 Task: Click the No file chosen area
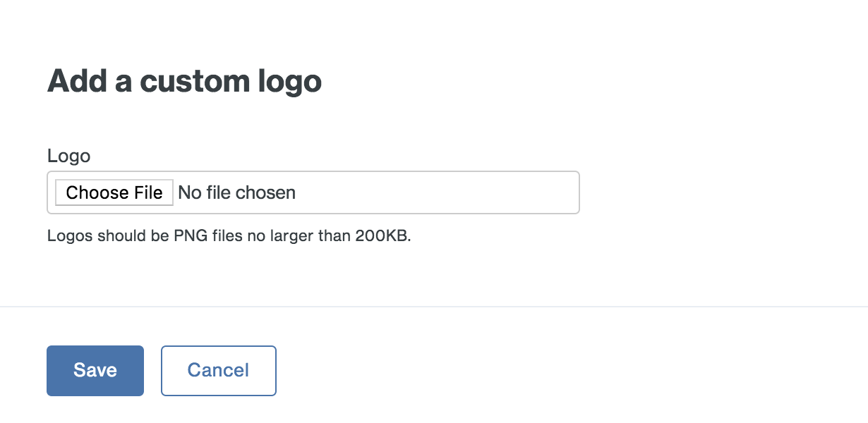pos(236,192)
